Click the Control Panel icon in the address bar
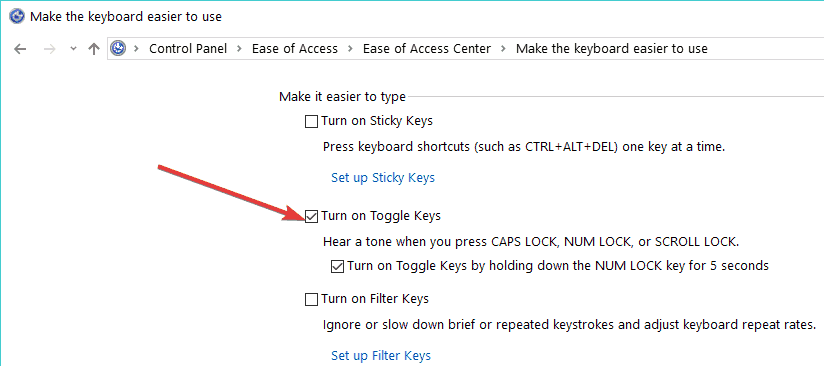The width and height of the screenshot is (824, 366). click(118, 49)
